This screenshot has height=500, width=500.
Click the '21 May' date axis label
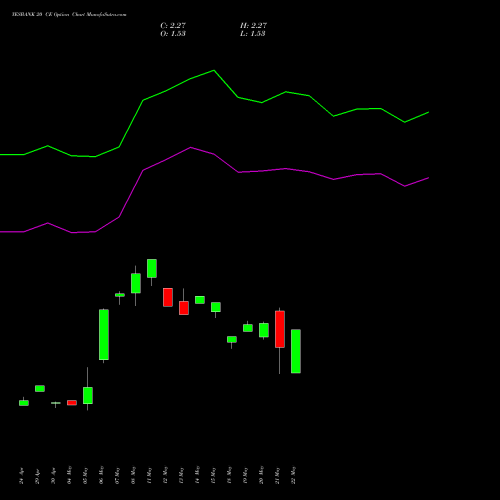(x=277, y=475)
